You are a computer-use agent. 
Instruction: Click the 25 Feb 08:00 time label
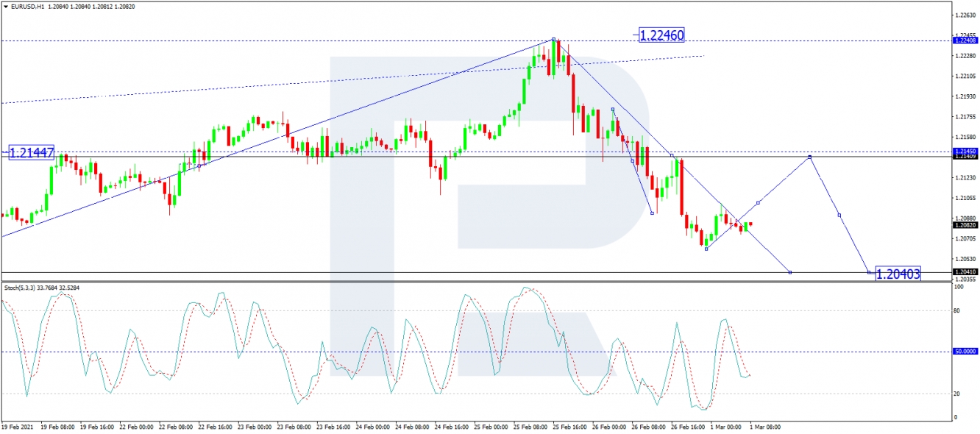coord(529,426)
